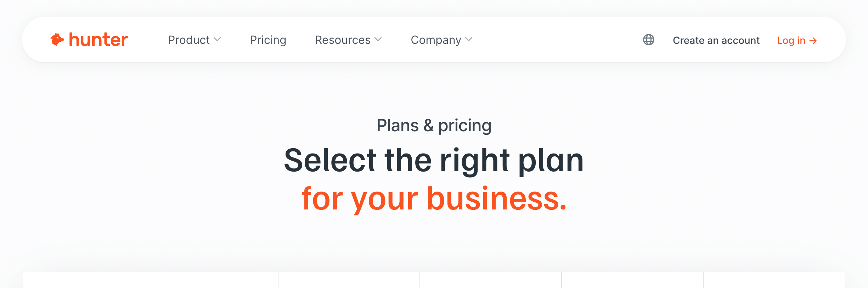The image size is (868, 288).
Task: Expand the Company chevron arrow
Action: 469,40
